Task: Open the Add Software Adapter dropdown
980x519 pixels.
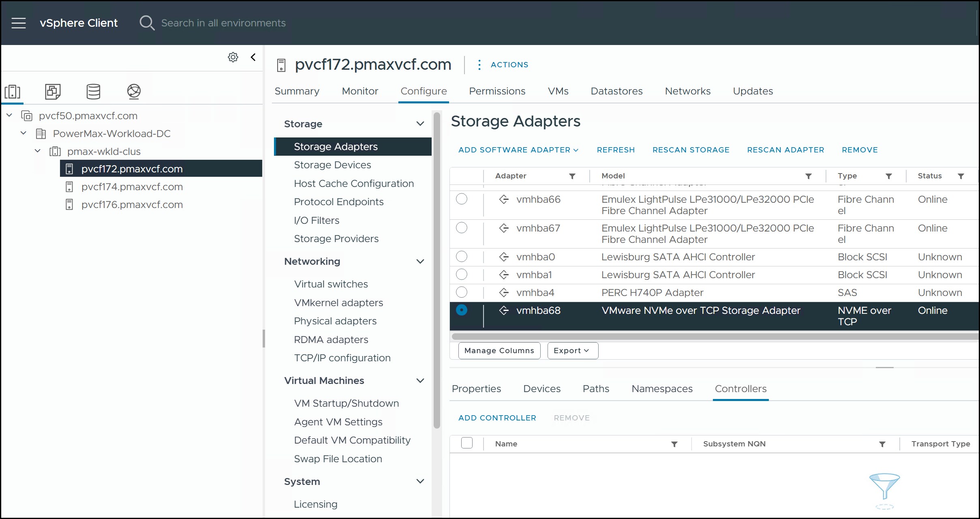Action: point(518,150)
